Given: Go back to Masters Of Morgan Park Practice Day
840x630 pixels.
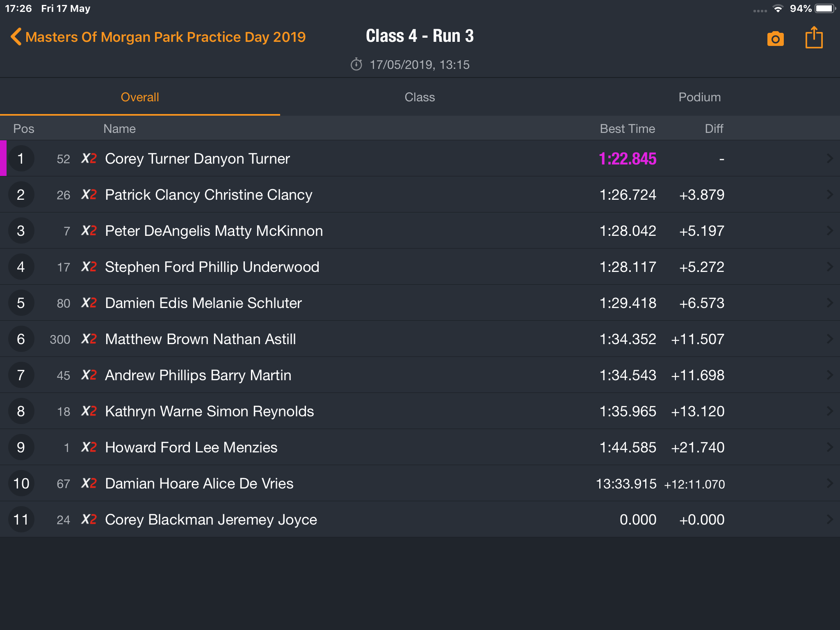Looking at the screenshot, I should coord(165,37).
